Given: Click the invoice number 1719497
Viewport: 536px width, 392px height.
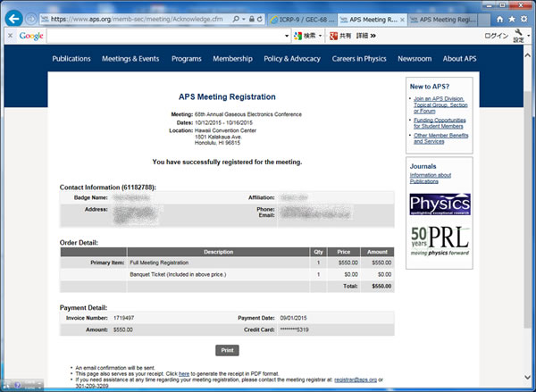Looking at the screenshot, I should 124,318.
